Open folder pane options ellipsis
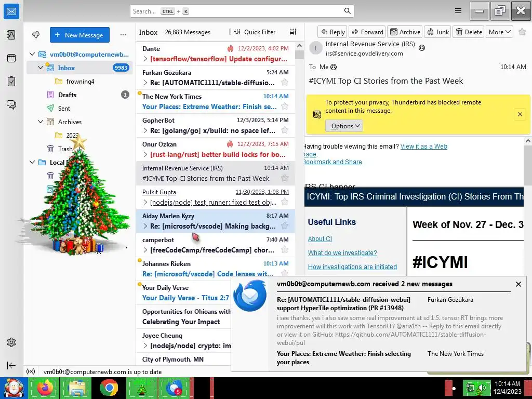 tap(123, 35)
